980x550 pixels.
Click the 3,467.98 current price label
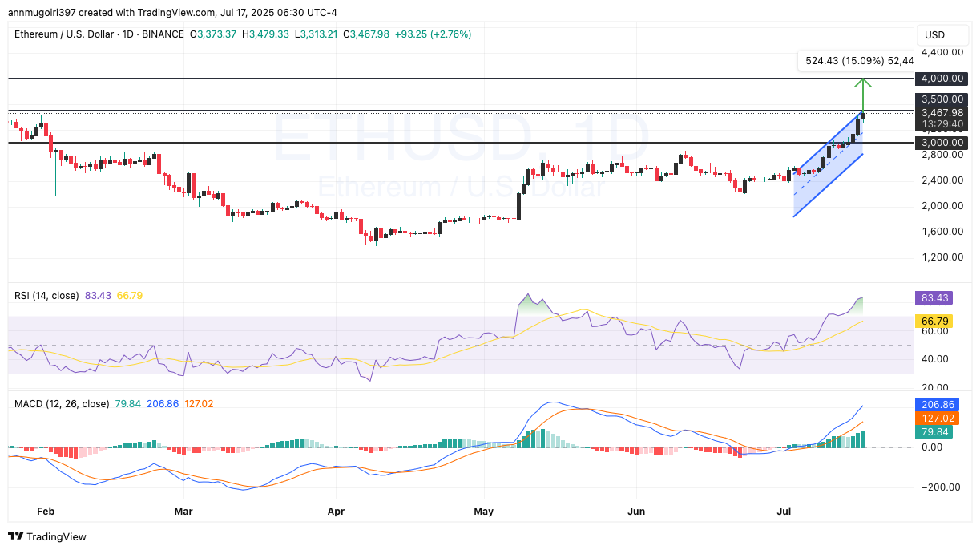point(942,112)
